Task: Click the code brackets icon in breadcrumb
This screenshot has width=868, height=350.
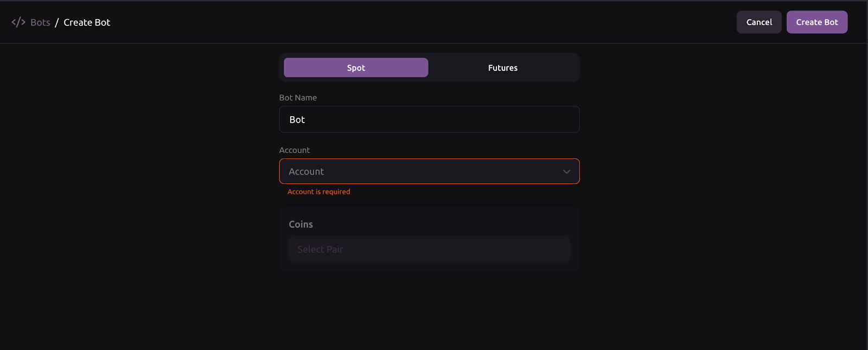Action: (x=18, y=22)
